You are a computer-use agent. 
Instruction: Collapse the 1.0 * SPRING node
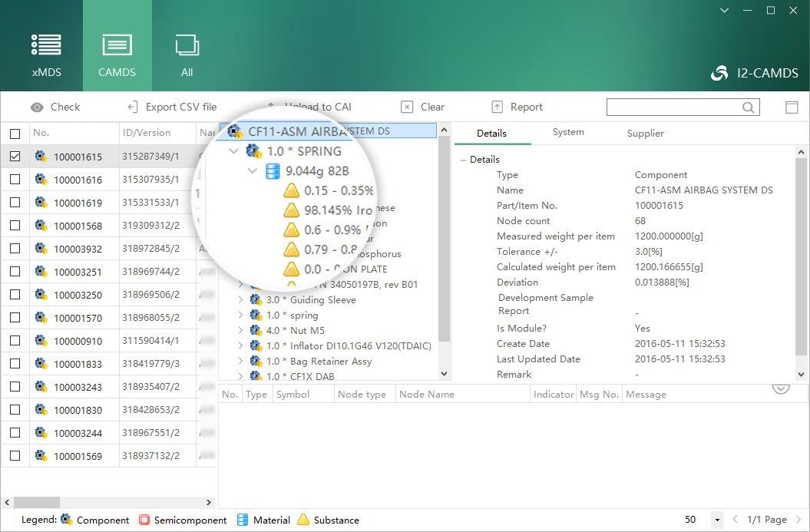(234, 150)
